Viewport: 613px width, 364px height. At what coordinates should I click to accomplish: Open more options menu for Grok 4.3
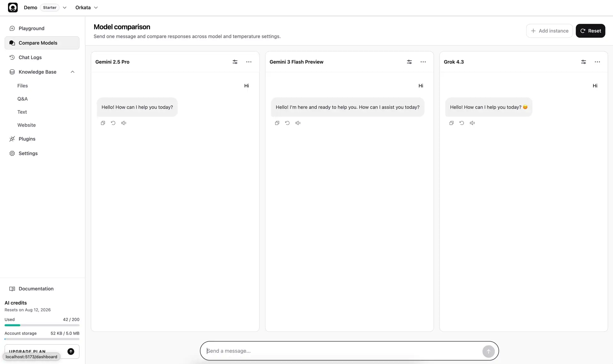pyautogui.click(x=597, y=62)
